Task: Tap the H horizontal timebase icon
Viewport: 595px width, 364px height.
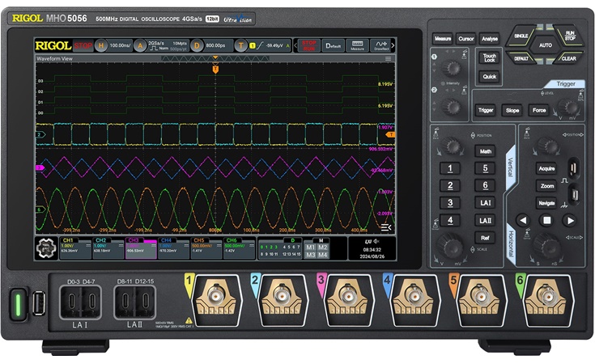Action: (x=101, y=45)
